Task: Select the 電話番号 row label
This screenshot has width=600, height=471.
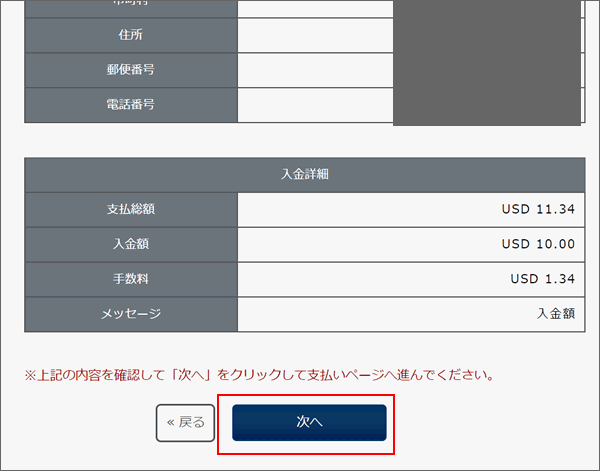Action: coord(131,105)
